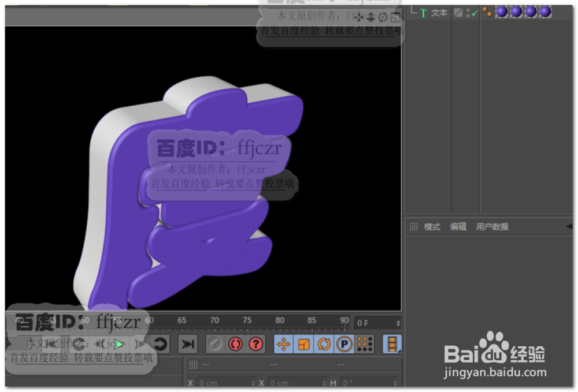
Task: Click the layer square for 文本 object
Action: click(458, 13)
